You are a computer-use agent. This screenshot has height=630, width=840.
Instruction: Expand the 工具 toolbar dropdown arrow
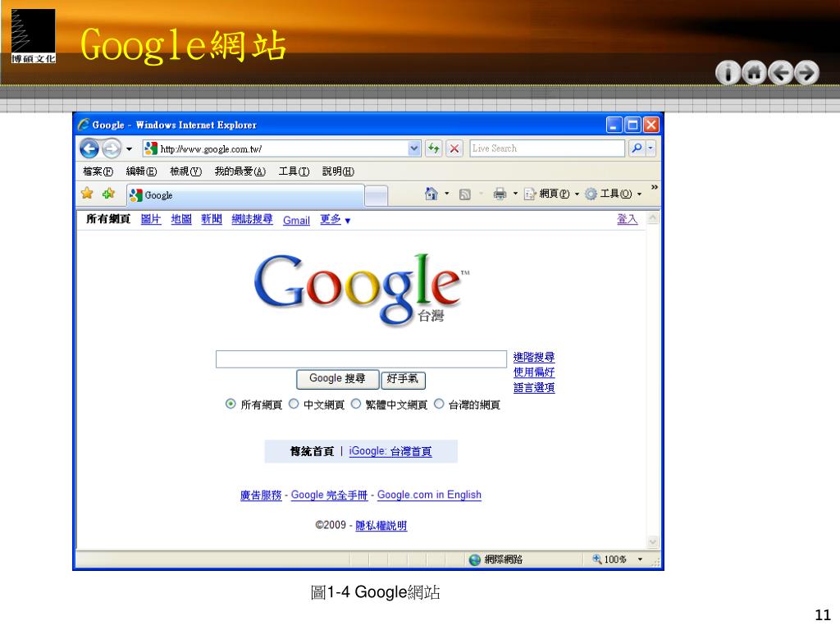[x=639, y=194]
